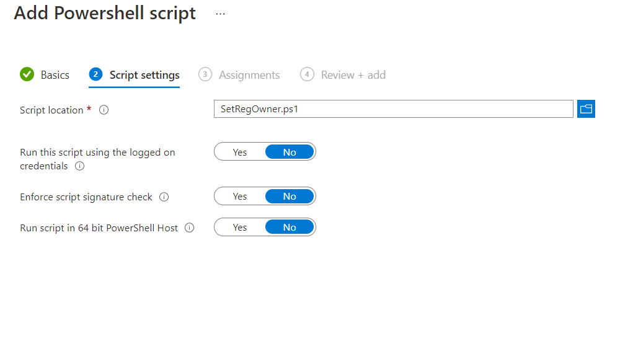Switch to the Assignments tab

coord(249,75)
